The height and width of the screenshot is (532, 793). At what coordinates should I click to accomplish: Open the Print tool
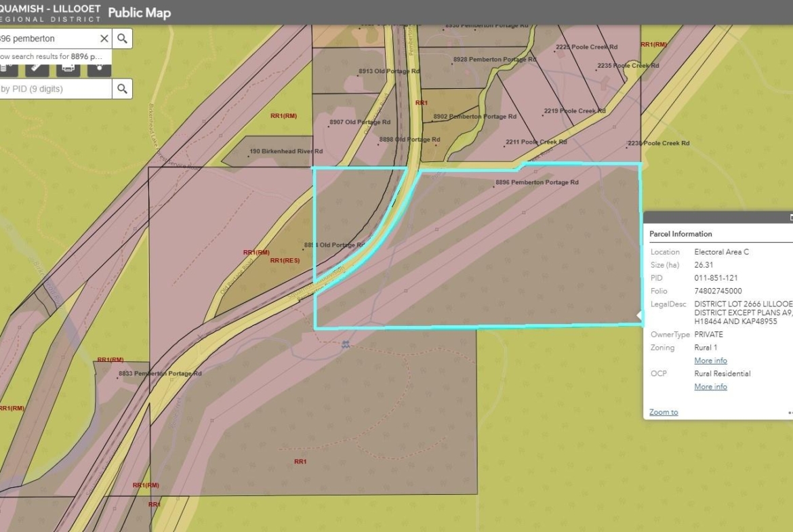pos(68,68)
